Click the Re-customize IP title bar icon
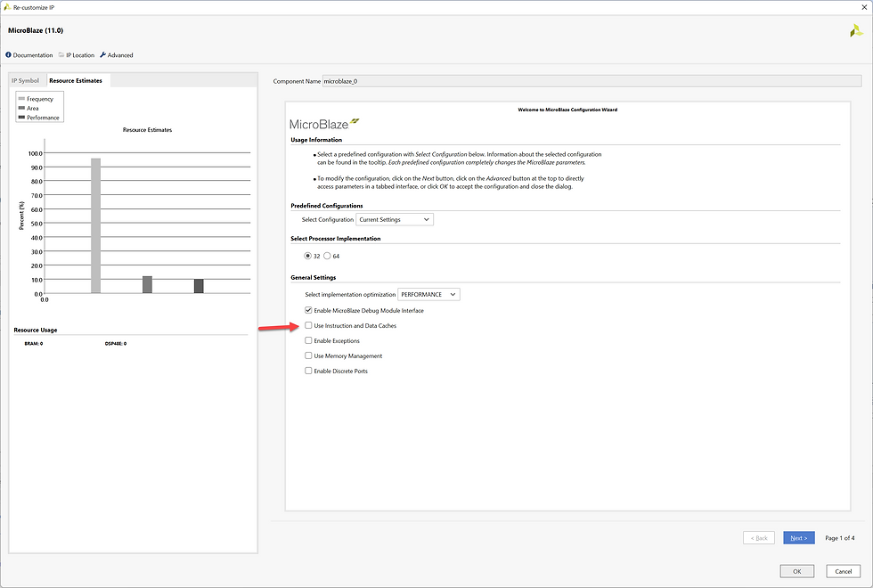This screenshot has height=588, width=873. tap(7, 7)
